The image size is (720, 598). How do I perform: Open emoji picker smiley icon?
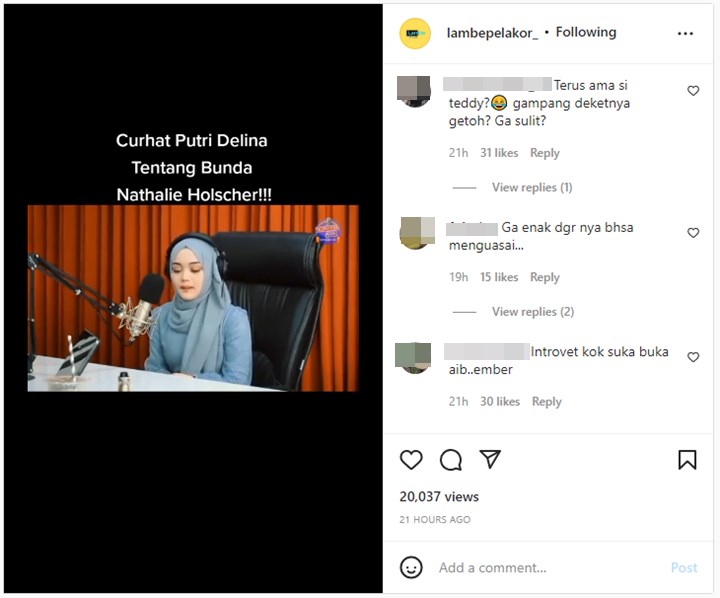tap(411, 567)
